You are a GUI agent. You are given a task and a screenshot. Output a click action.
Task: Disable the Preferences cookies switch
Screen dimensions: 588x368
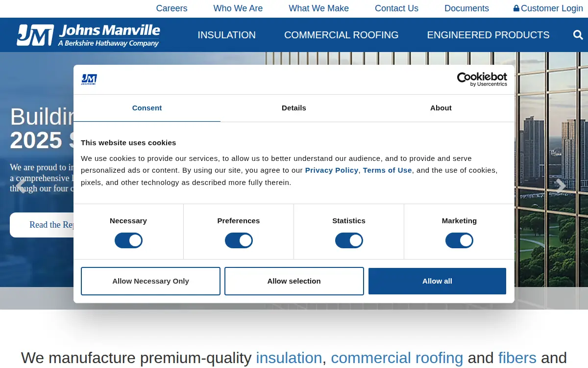point(239,240)
